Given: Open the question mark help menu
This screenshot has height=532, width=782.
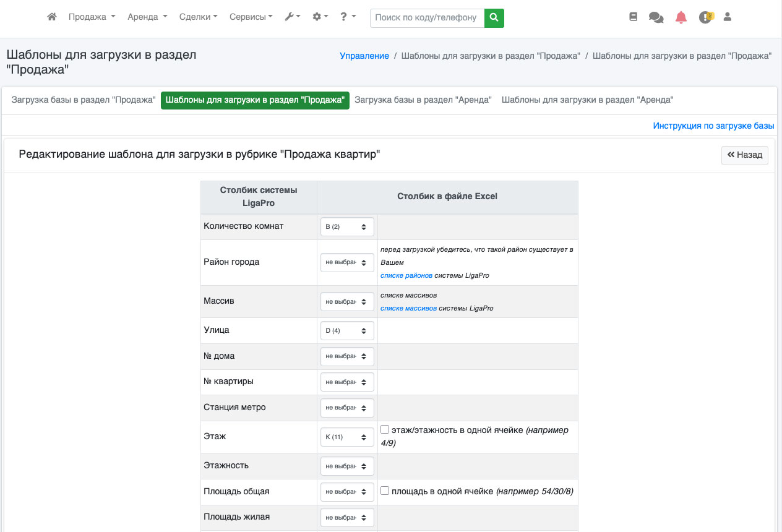Looking at the screenshot, I should pos(348,17).
